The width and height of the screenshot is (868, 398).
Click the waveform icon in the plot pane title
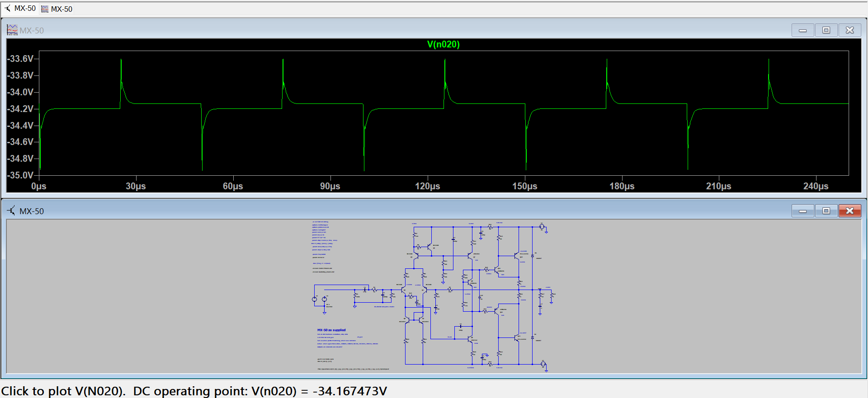pos(12,30)
